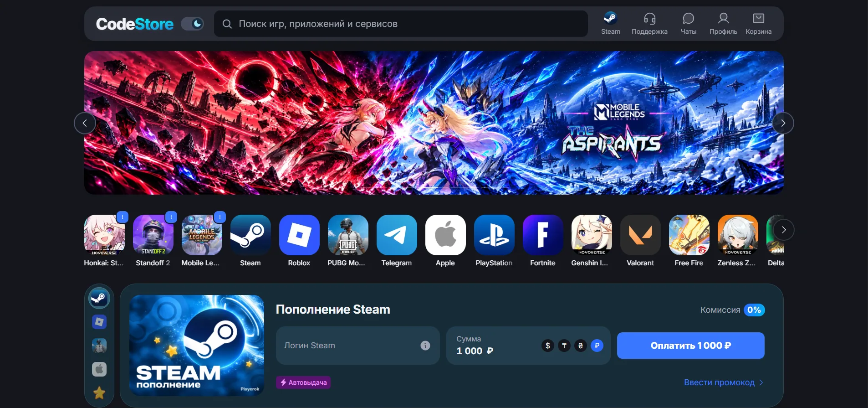Choose ruble currency option

point(597,346)
